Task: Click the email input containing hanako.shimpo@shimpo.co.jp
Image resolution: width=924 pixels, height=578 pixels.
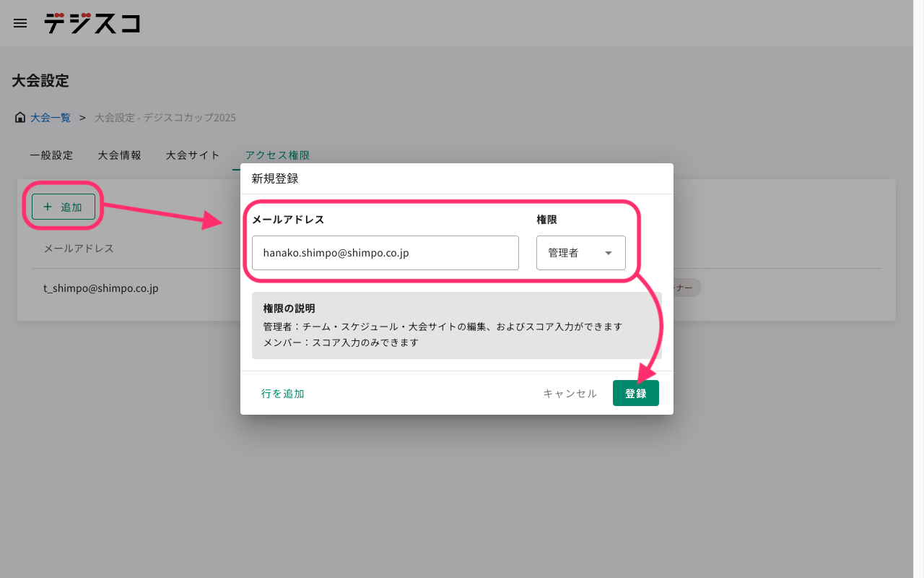Action: [x=385, y=253]
